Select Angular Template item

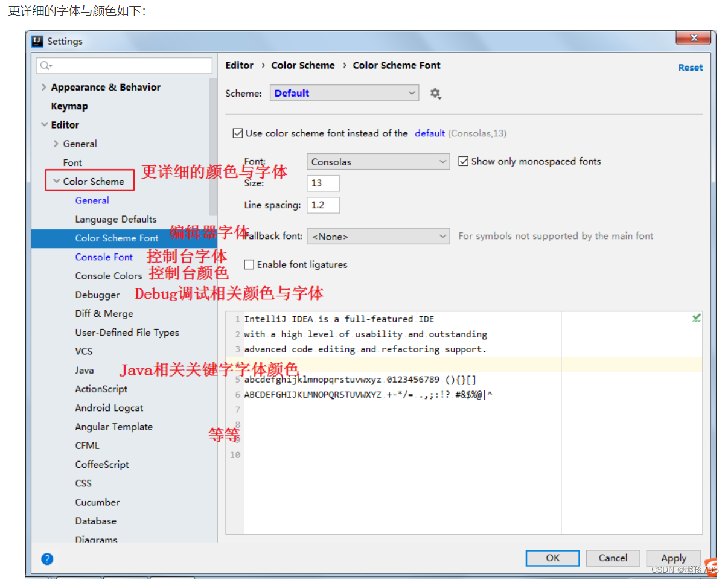tap(114, 427)
